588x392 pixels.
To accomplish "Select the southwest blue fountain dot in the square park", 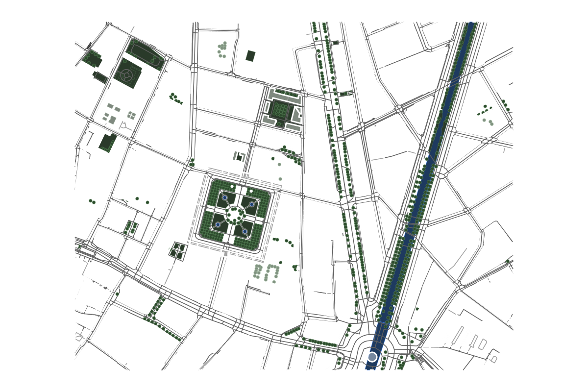I will point(218,224).
